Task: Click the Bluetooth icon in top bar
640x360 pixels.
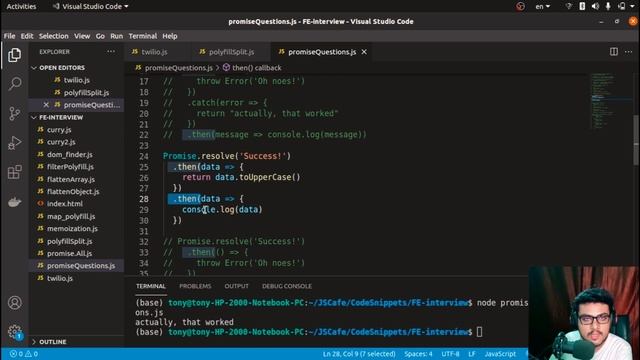Action: (x=582, y=6)
